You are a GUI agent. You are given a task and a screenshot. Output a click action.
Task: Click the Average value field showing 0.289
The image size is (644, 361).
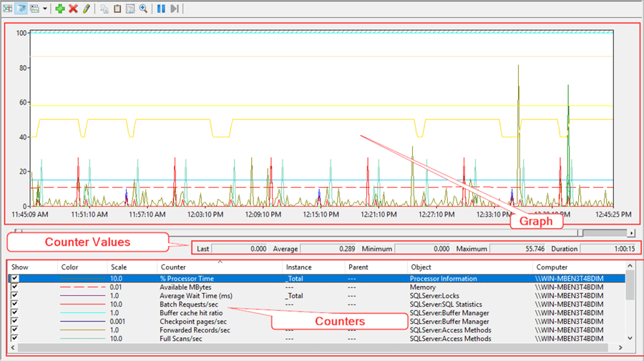(328, 249)
